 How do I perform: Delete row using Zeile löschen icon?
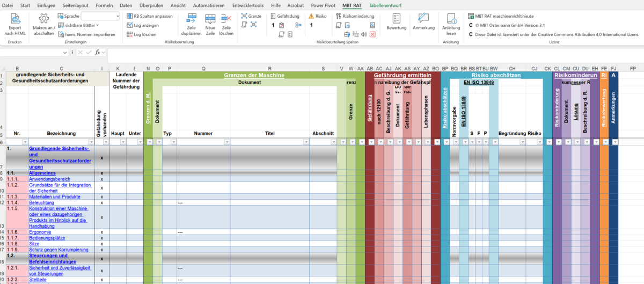pos(226,19)
